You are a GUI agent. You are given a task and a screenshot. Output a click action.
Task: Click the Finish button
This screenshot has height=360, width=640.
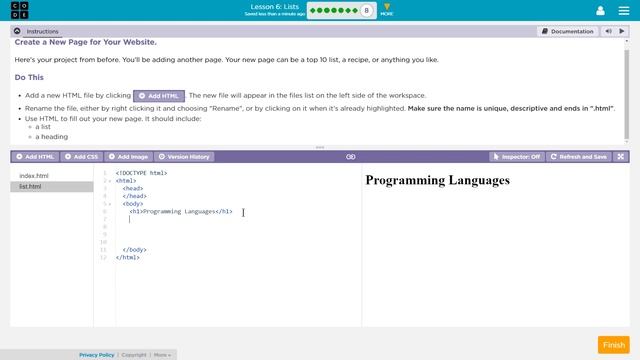[613, 345]
